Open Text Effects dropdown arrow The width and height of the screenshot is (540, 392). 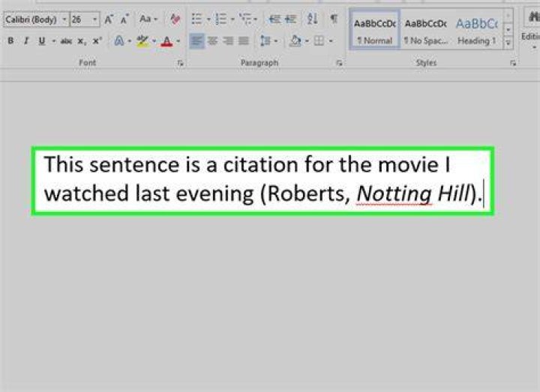click(x=130, y=41)
